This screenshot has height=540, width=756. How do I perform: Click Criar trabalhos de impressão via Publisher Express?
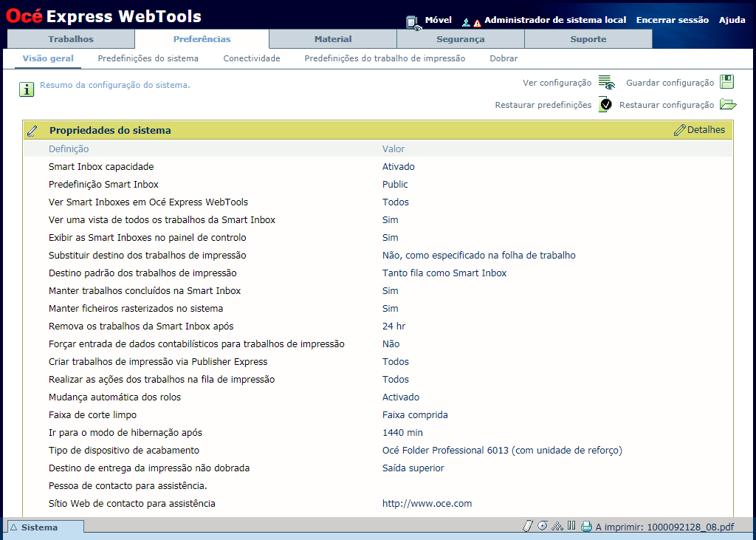point(158,362)
